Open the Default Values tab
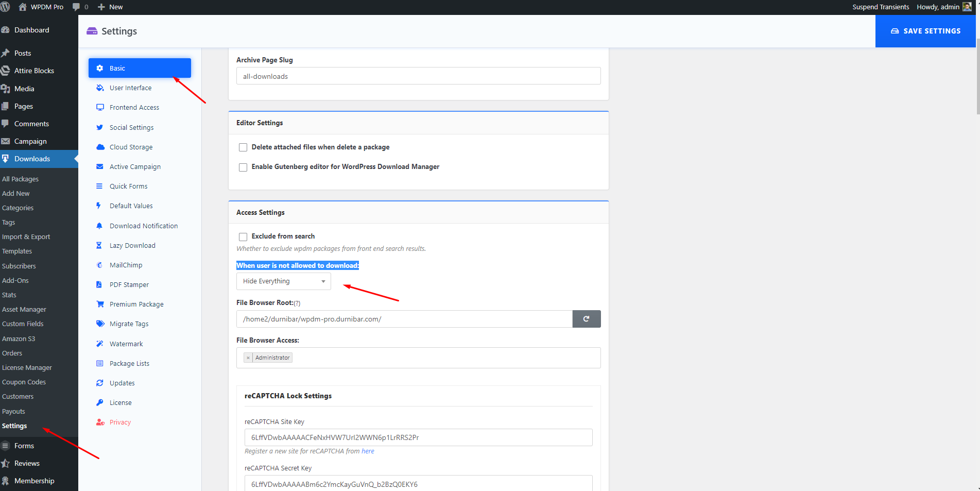 tap(131, 206)
